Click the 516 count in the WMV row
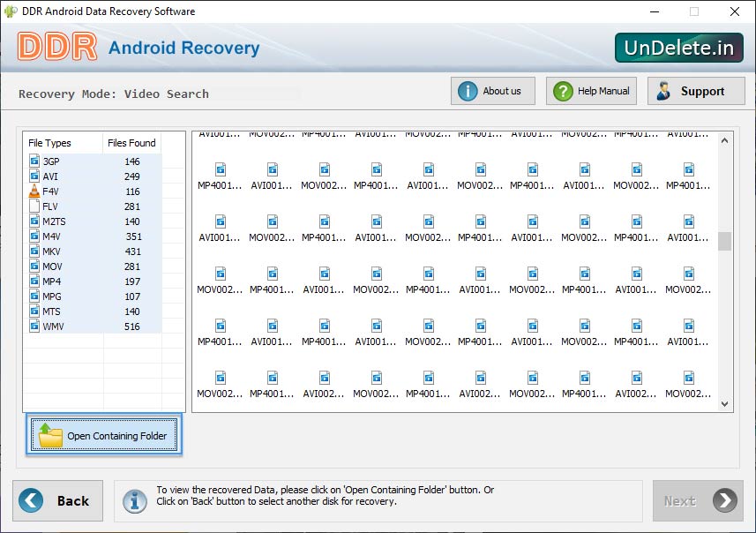 click(x=132, y=327)
